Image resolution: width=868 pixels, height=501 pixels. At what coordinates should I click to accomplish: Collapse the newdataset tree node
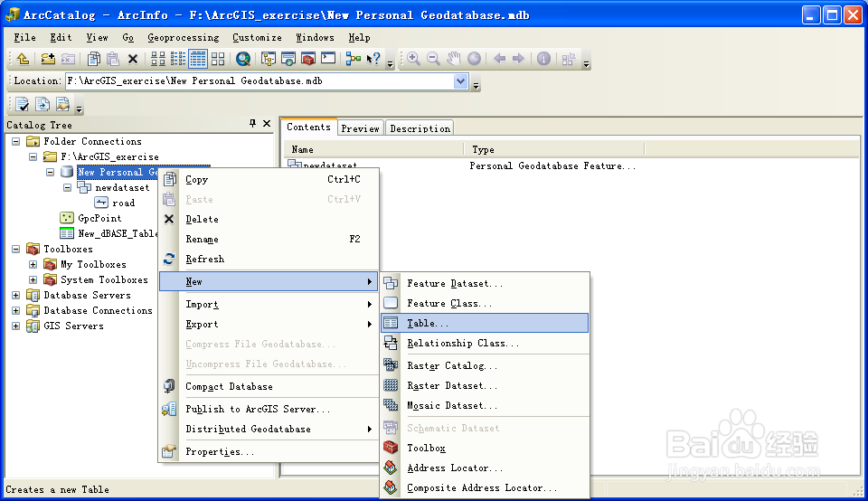coord(68,188)
